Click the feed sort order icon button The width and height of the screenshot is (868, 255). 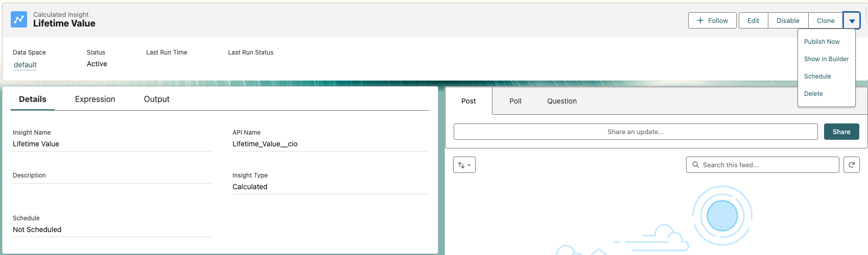coord(464,165)
